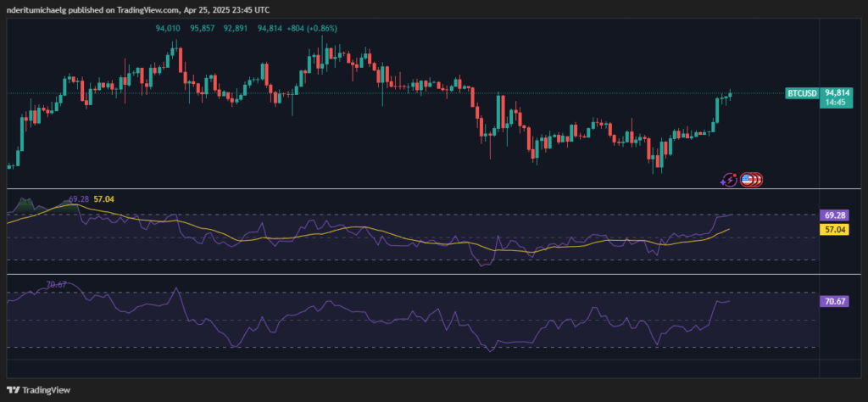Click the 14:45 countdown timer label

[x=837, y=101]
